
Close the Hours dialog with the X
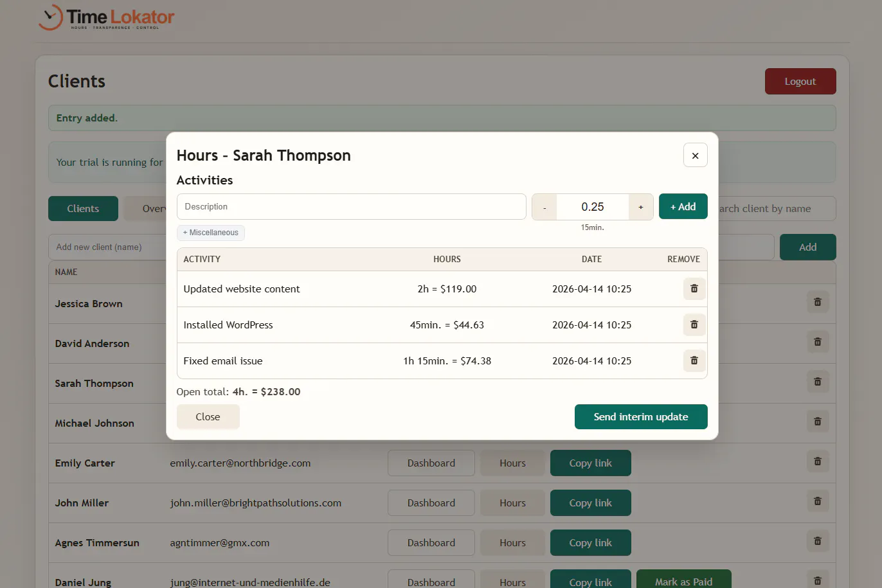695,155
